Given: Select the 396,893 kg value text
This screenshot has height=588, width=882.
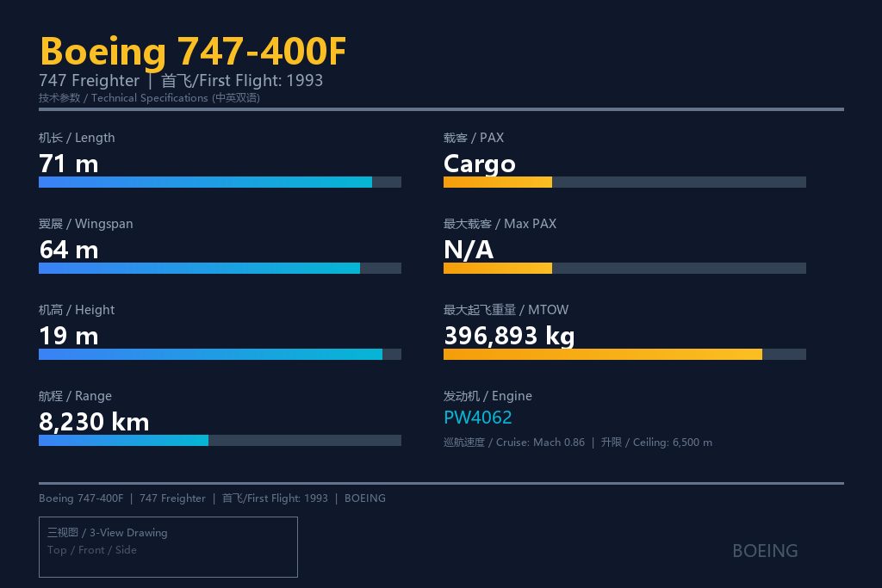Looking at the screenshot, I should pyautogui.click(x=509, y=336).
